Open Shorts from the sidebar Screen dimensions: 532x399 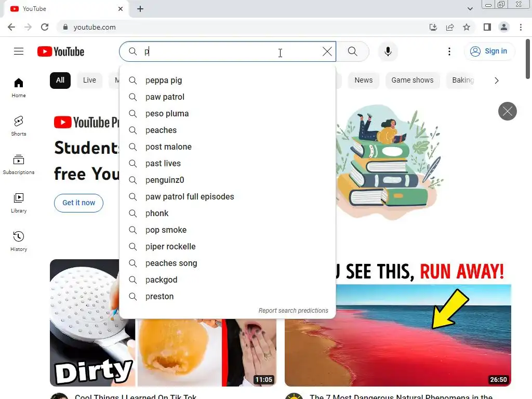click(19, 126)
